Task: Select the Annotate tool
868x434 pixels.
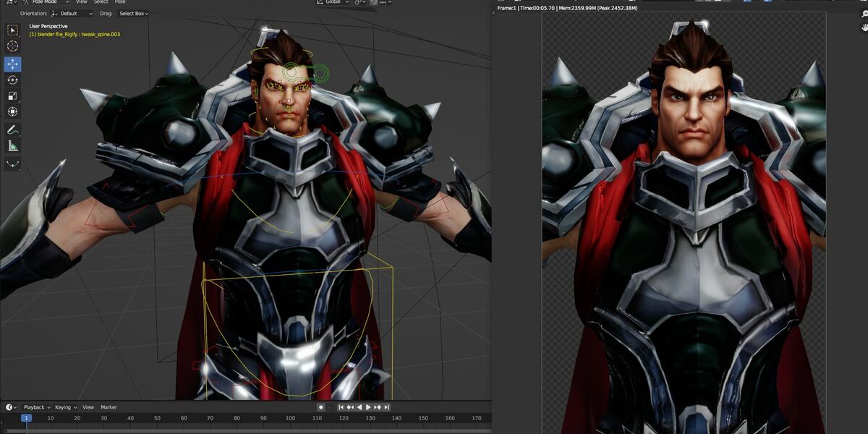Action: coord(13,130)
